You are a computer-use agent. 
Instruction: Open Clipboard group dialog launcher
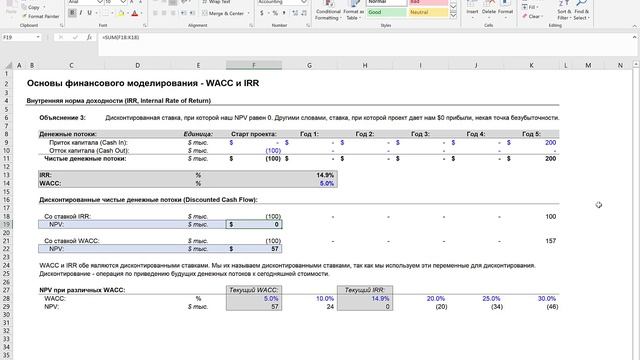pos(62,25)
